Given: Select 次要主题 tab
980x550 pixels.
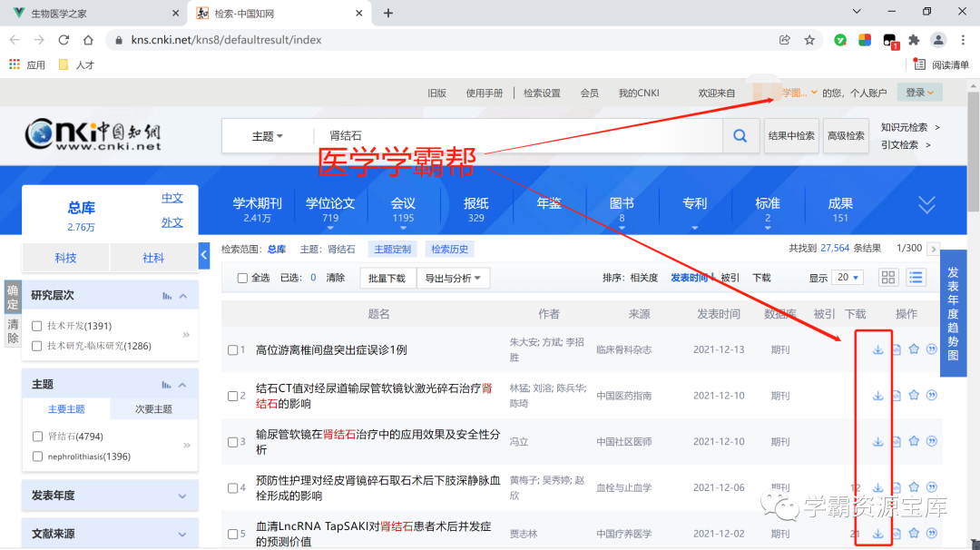Looking at the screenshot, I should pyautogui.click(x=153, y=408).
